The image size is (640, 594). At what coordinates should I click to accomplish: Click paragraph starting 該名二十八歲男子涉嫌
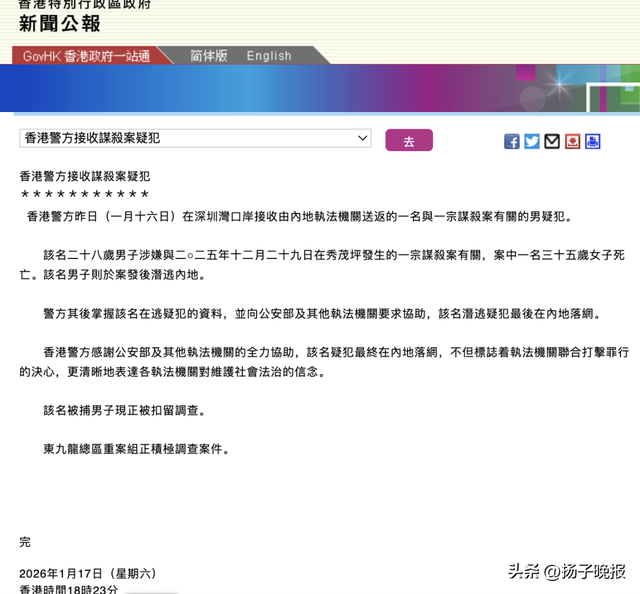(x=322, y=265)
